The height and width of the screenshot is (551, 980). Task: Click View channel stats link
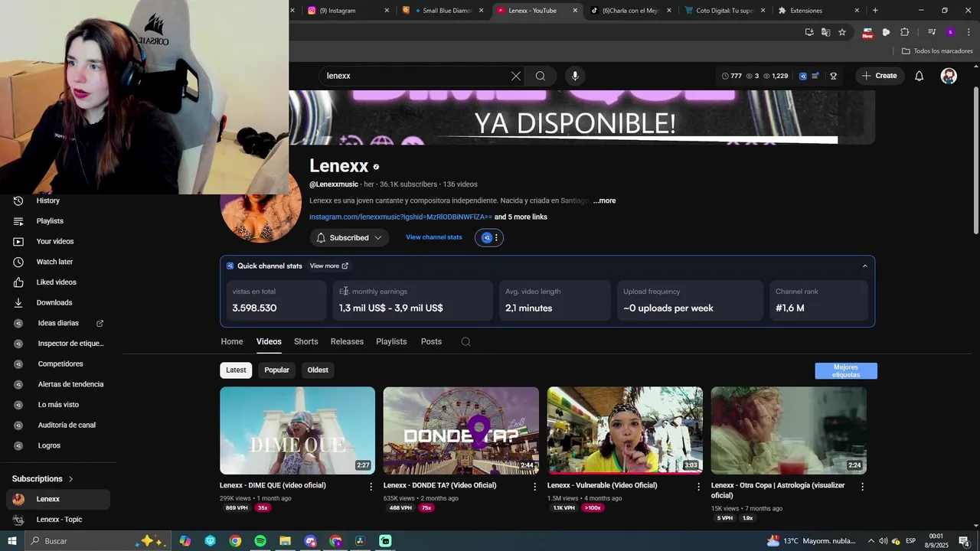click(x=433, y=237)
